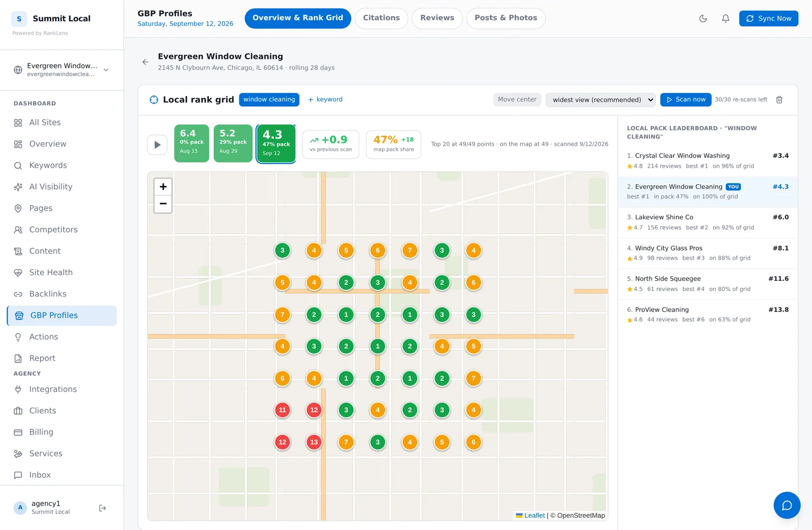Open notifications bell
Viewport: 812px width, 530px height.
click(726, 18)
